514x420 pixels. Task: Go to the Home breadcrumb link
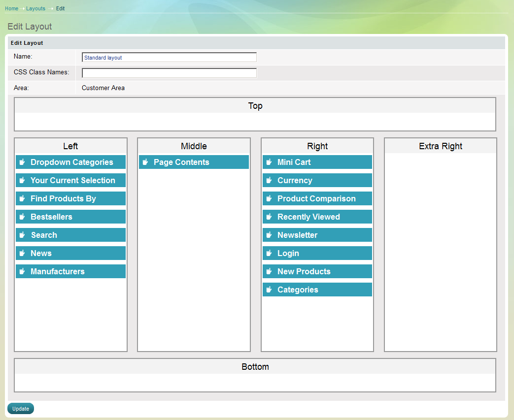coord(11,8)
